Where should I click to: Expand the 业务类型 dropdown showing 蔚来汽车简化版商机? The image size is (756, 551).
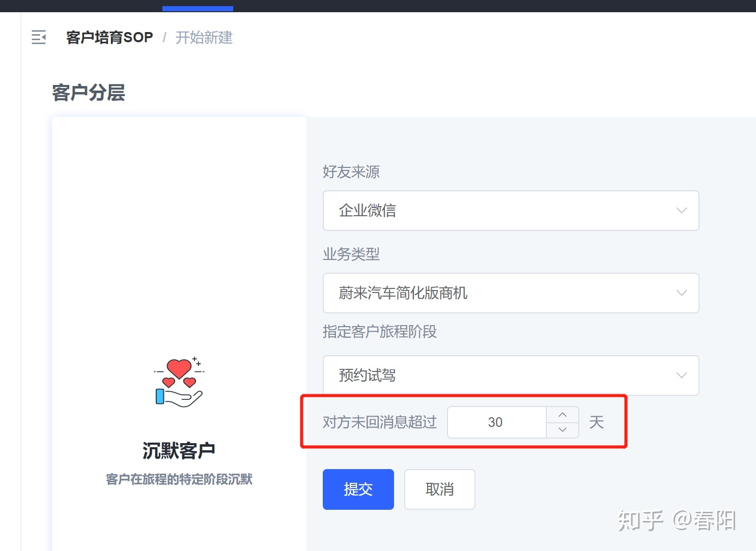tap(511, 293)
